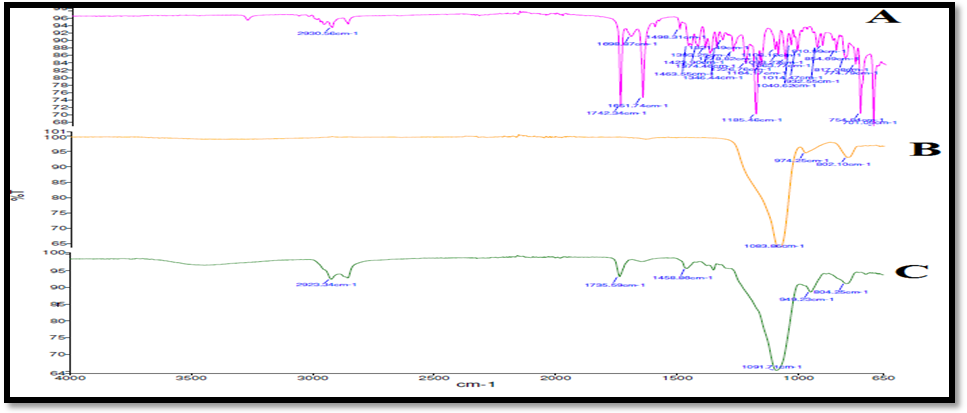This screenshot has height=413, width=967.
Task: Click the 1458.98cm-1 peak label
Action: pos(681,278)
